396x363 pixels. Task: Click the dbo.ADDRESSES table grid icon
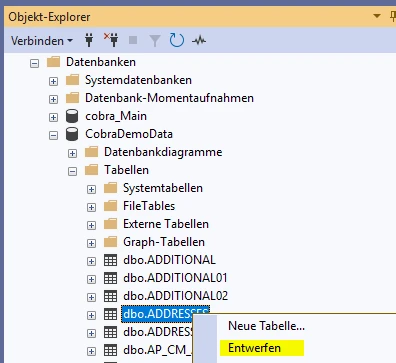point(110,314)
